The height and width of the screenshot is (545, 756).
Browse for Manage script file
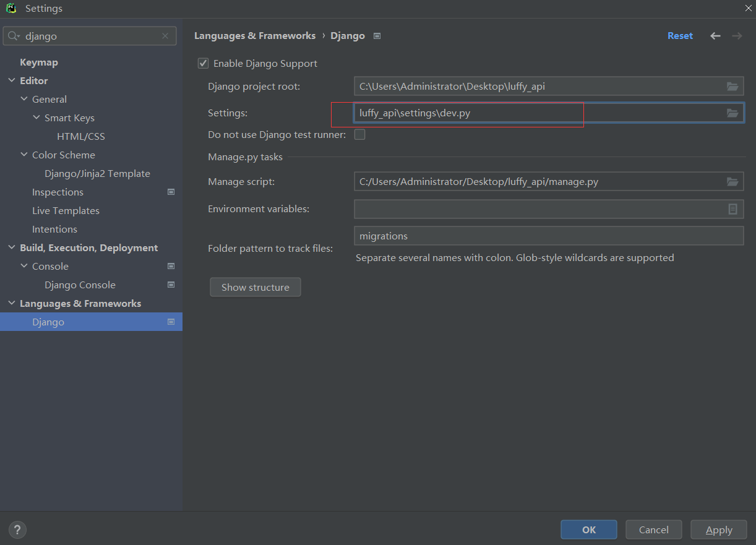[732, 182]
